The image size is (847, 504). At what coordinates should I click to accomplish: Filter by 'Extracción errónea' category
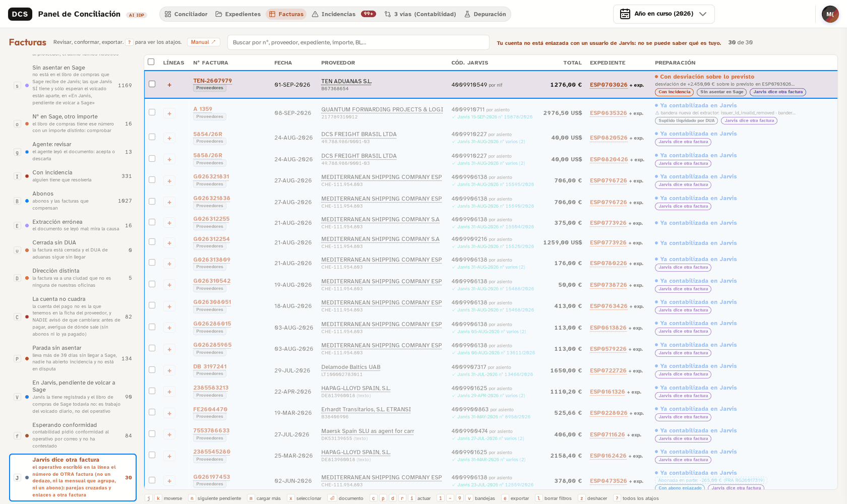[x=73, y=225]
